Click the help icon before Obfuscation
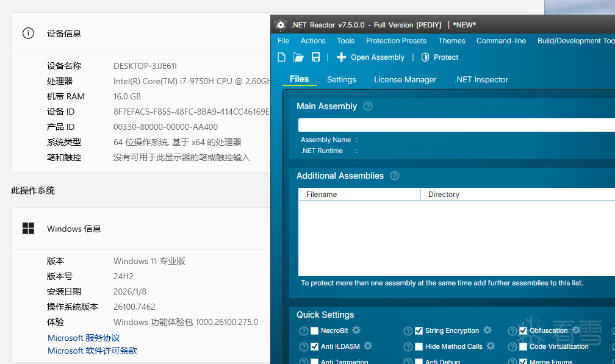The width and height of the screenshot is (615, 364). pos(512,331)
